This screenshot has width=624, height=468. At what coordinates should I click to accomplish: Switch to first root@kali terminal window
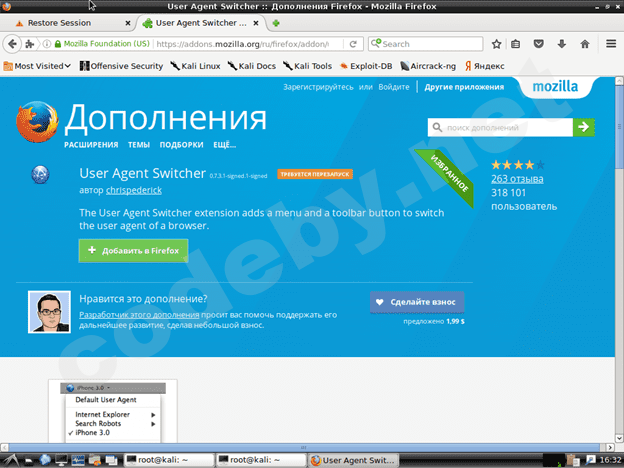(168, 460)
